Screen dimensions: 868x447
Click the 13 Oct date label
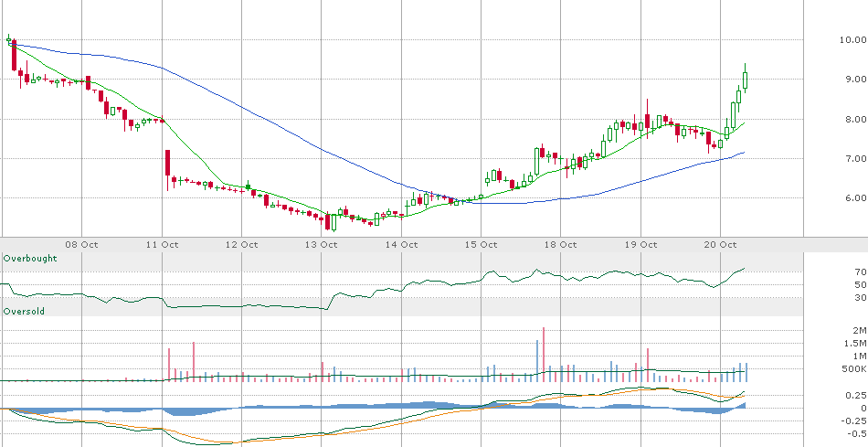click(322, 244)
